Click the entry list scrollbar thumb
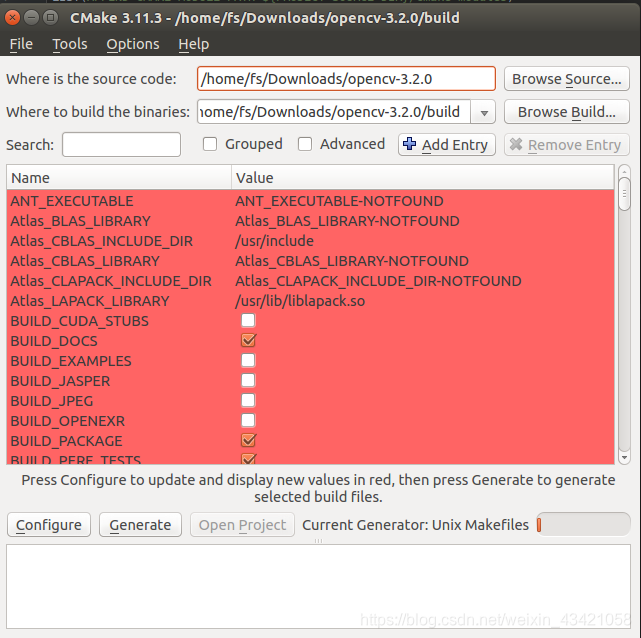641x638 pixels. (624, 194)
